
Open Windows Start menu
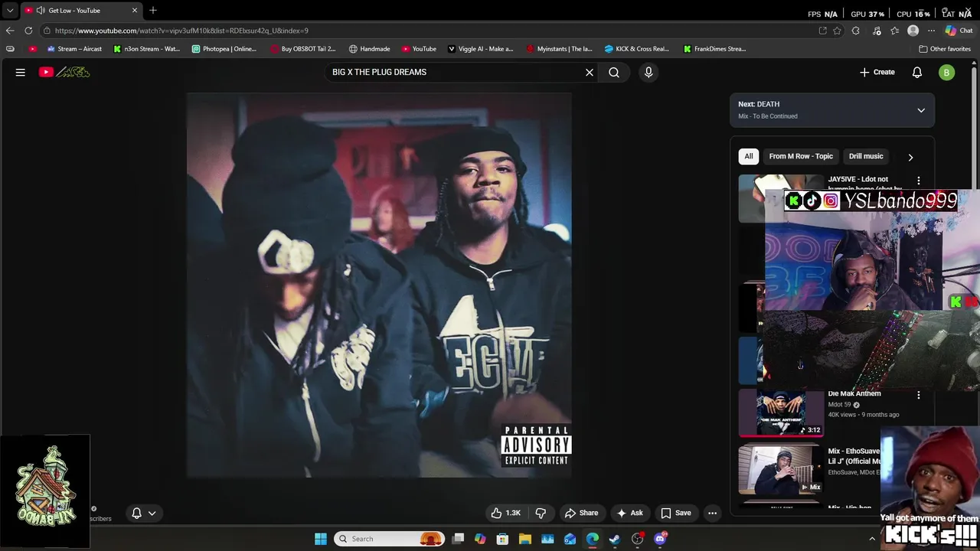coord(321,539)
